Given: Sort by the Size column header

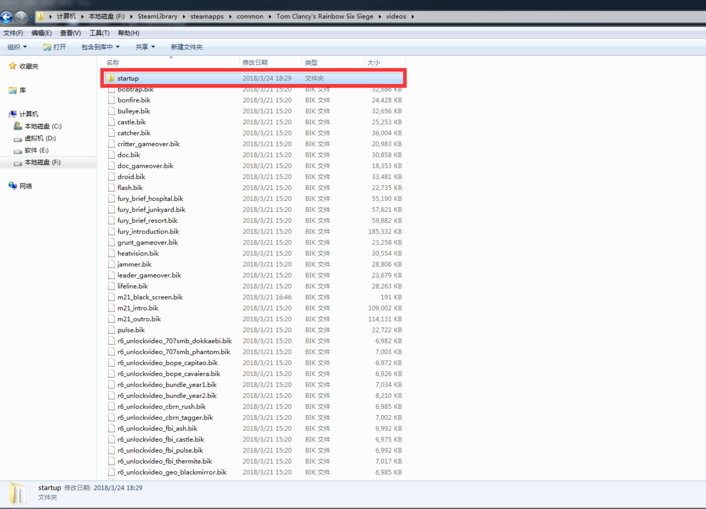Looking at the screenshot, I should [x=385, y=63].
